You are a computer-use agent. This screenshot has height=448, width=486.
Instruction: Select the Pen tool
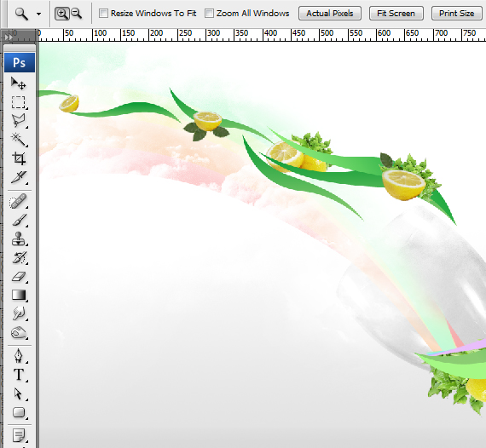coord(18,356)
